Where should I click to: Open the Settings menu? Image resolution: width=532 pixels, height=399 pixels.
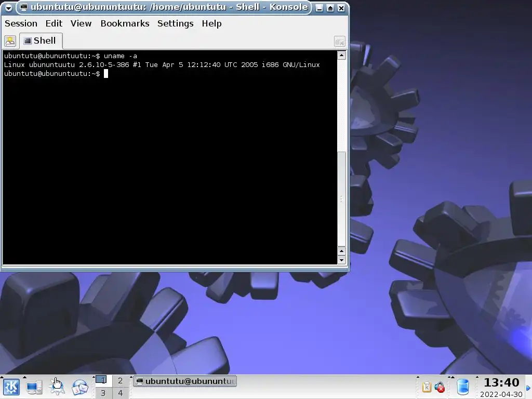[176, 23]
